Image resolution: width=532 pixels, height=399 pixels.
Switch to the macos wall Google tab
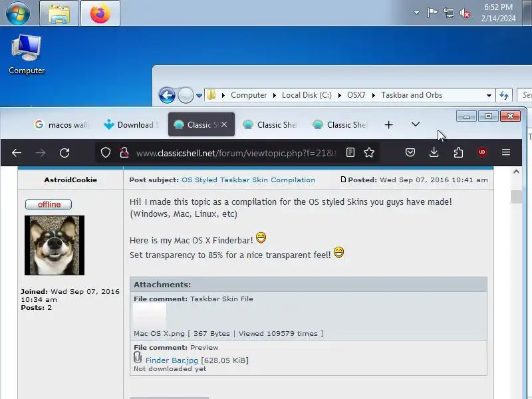pyautogui.click(x=63, y=125)
